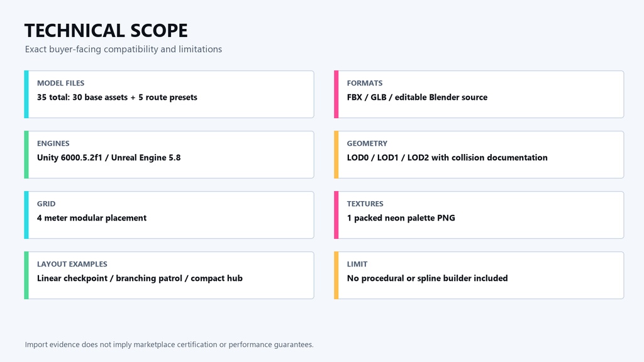Click the cyan accent bar on MODEL FILES
Viewport: 644px width, 362px height.
(x=26, y=94)
